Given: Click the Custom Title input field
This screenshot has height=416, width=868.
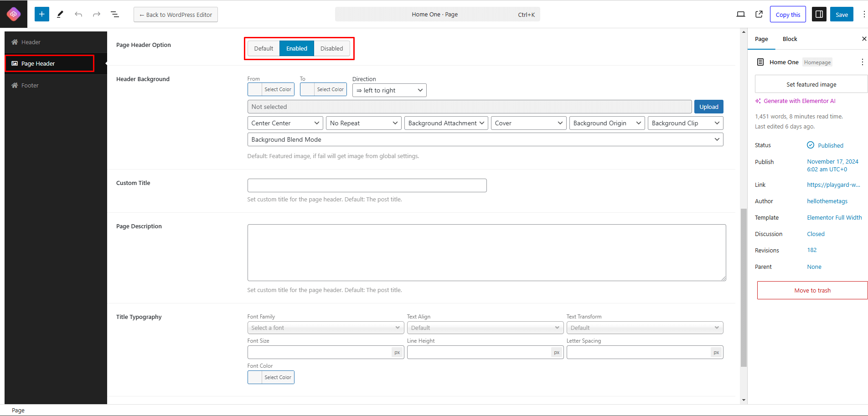Looking at the screenshot, I should (x=367, y=185).
